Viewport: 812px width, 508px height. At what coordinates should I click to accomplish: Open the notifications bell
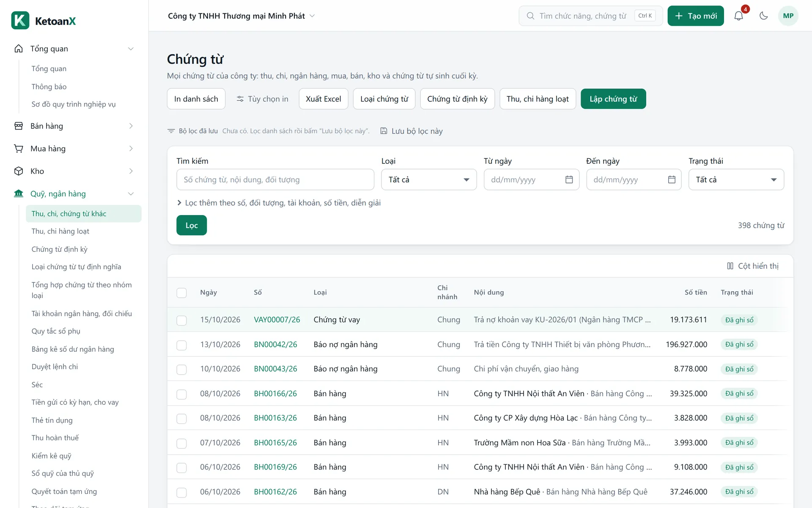pyautogui.click(x=738, y=16)
